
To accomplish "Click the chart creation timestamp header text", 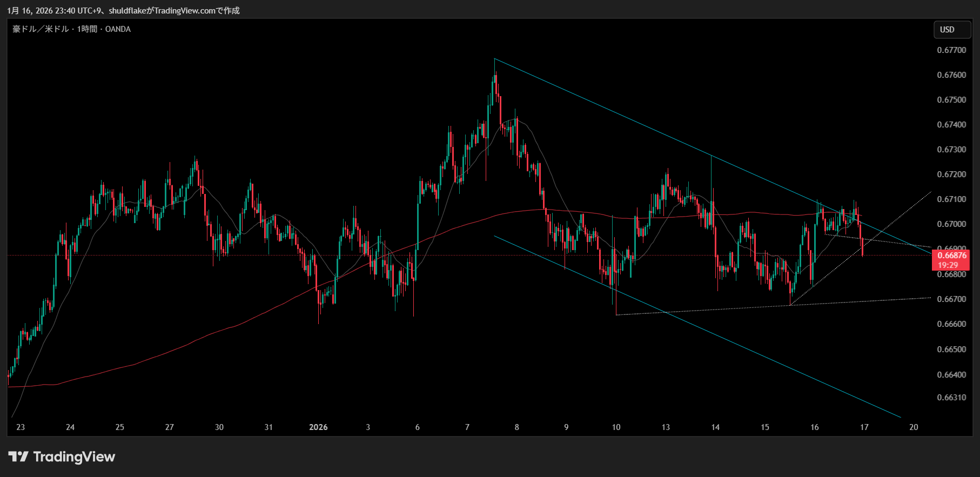I will coord(123,10).
